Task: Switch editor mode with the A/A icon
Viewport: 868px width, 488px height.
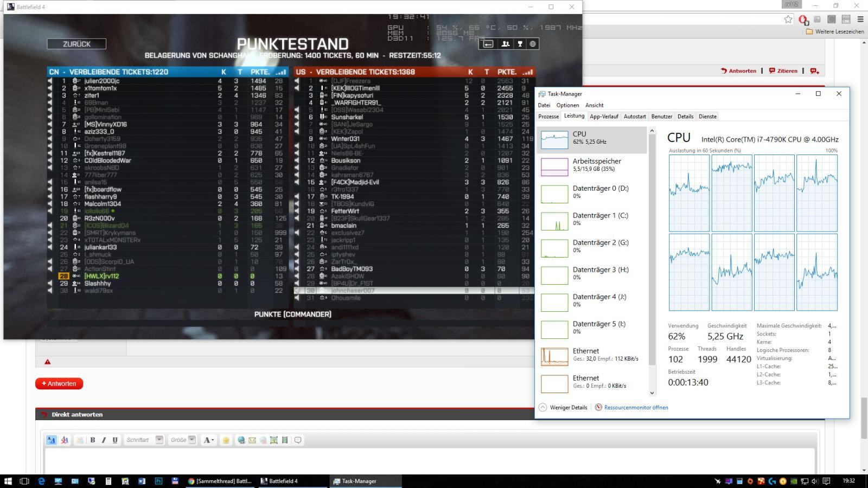Action: (52, 440)
